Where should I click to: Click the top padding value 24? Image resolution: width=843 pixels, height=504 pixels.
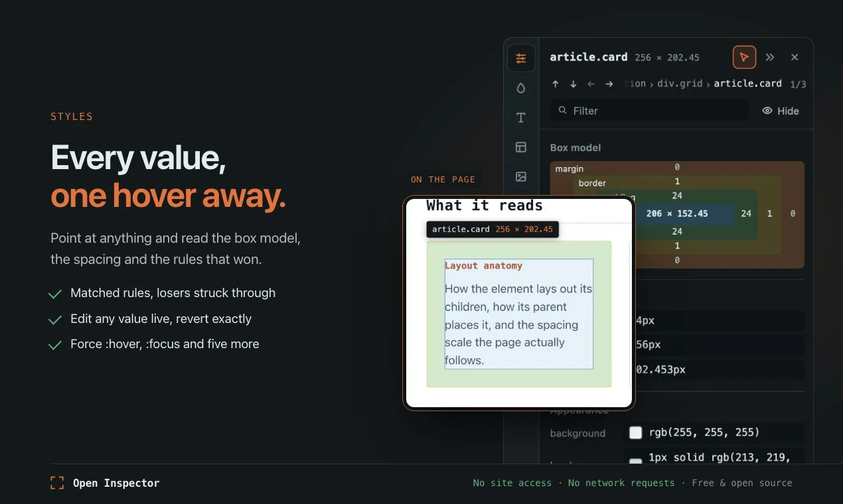(x=677, y=196)
